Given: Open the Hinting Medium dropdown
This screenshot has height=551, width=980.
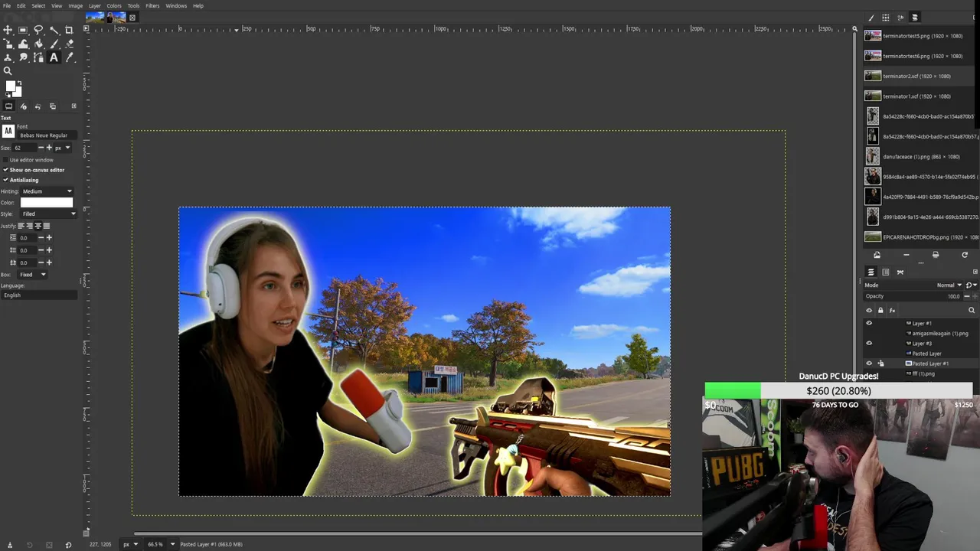Looking at the screenshot, I should 47,191.
